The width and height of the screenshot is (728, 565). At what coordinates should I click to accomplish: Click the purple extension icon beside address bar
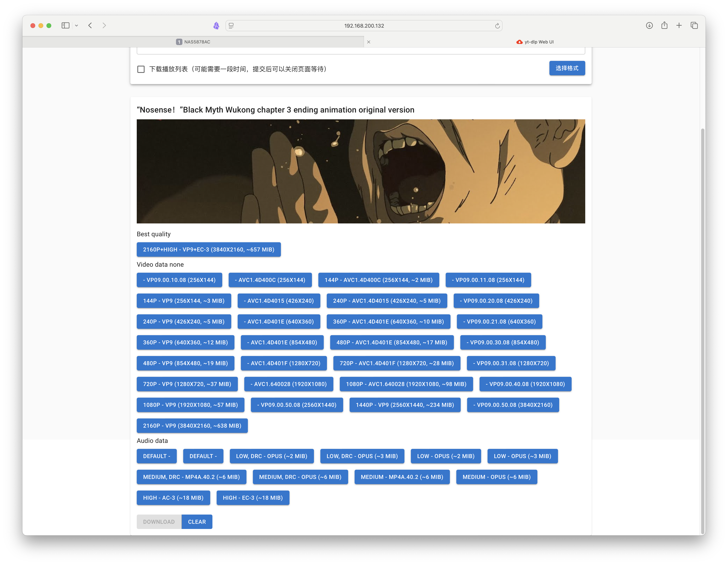216,26
